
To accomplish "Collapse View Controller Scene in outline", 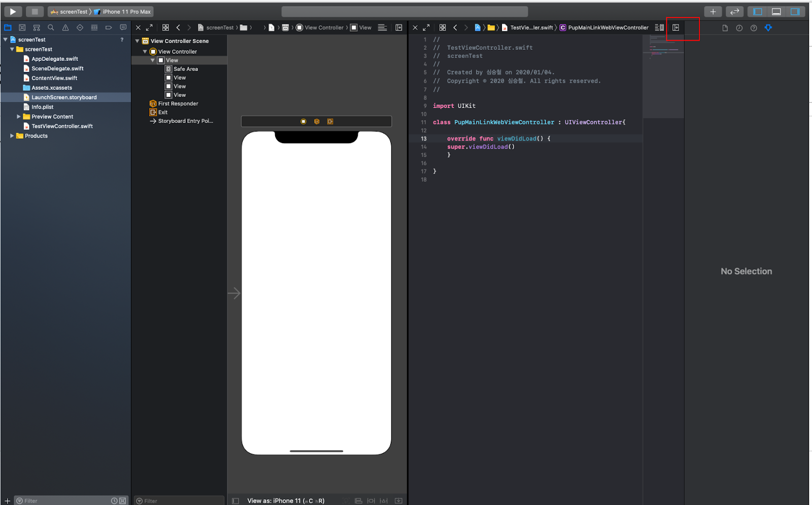I will click(137, 41).
